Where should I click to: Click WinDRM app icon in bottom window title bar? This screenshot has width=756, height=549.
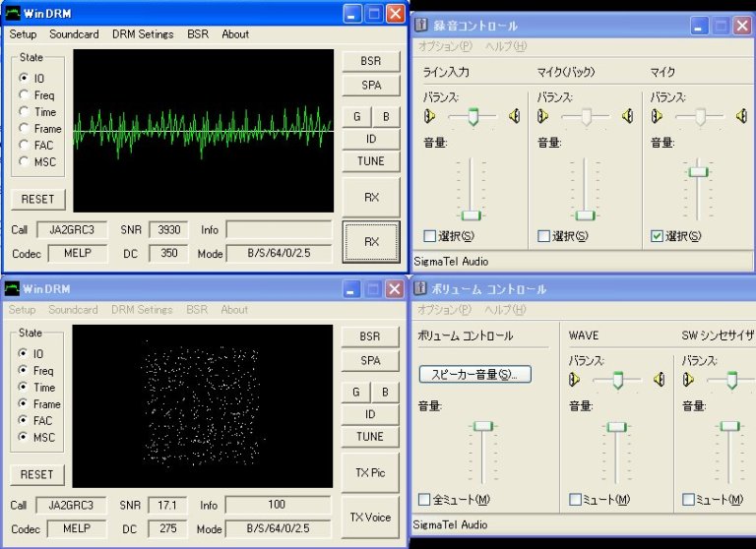point(12,288)
